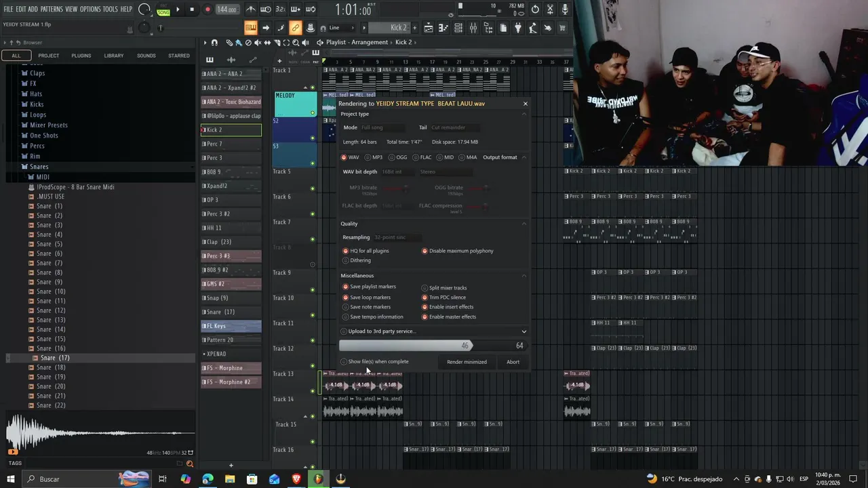Open the Playlist view icon in toolbar
Screen dimensions: 868x488
tap(429, 28)
